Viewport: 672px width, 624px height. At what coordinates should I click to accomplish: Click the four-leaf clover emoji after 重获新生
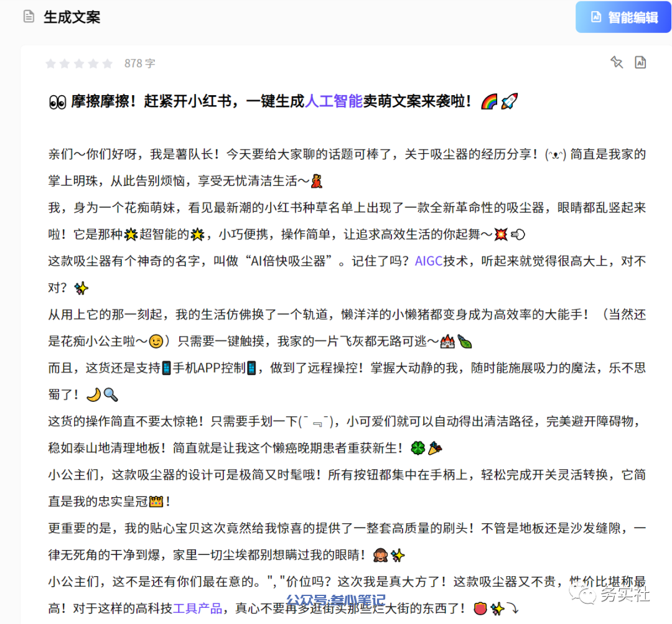[418, 449]
